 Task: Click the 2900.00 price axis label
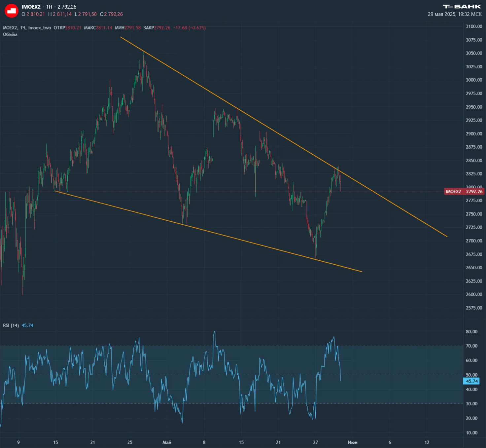474,134
